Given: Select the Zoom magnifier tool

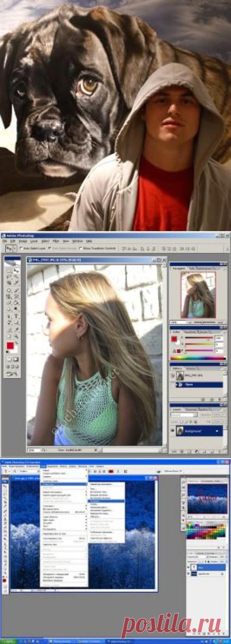Looking at the screenshot, I should pyautogui.click(x=16, y=336).
